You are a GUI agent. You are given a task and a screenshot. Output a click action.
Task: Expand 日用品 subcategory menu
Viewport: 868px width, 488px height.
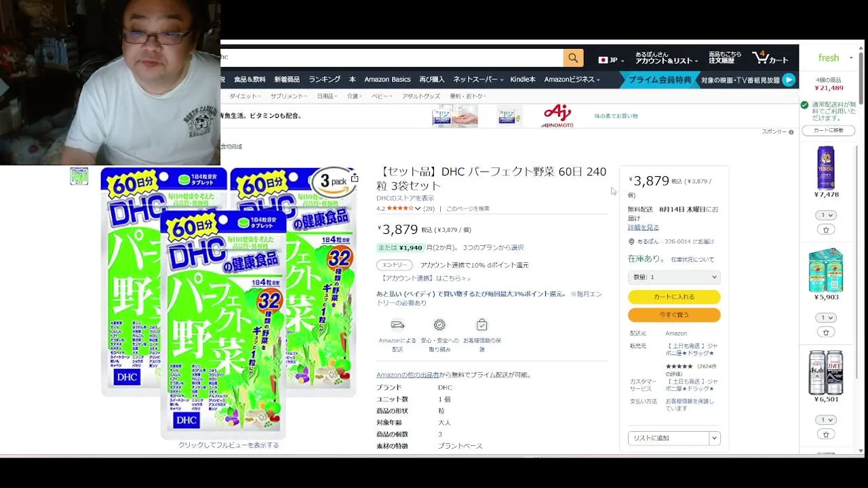(x=327, y=96)
